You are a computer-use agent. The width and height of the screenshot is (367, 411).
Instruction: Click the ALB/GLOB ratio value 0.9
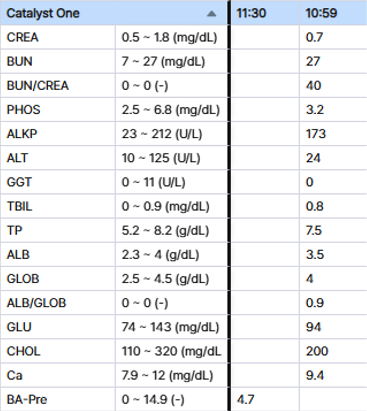click(315, 303)
